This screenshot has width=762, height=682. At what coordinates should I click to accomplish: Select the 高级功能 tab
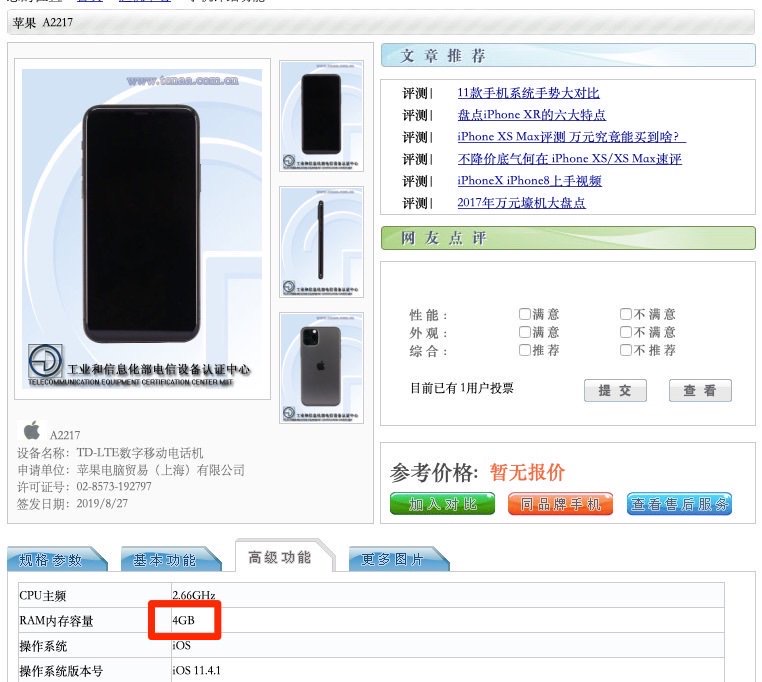click(x=284, y=557)
